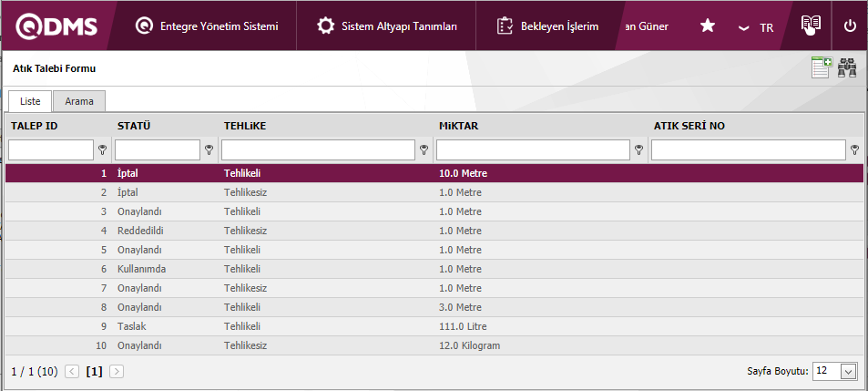The width and height of the screenshot is (868, 391).
Task: Go to previous page arrow
Action: click(x=72, y=372)
